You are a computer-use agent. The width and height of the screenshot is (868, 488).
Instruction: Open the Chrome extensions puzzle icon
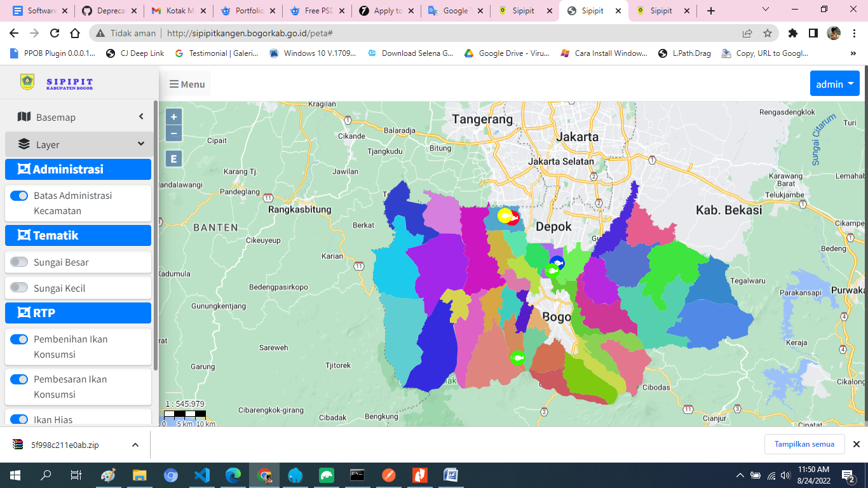(792, 33)
